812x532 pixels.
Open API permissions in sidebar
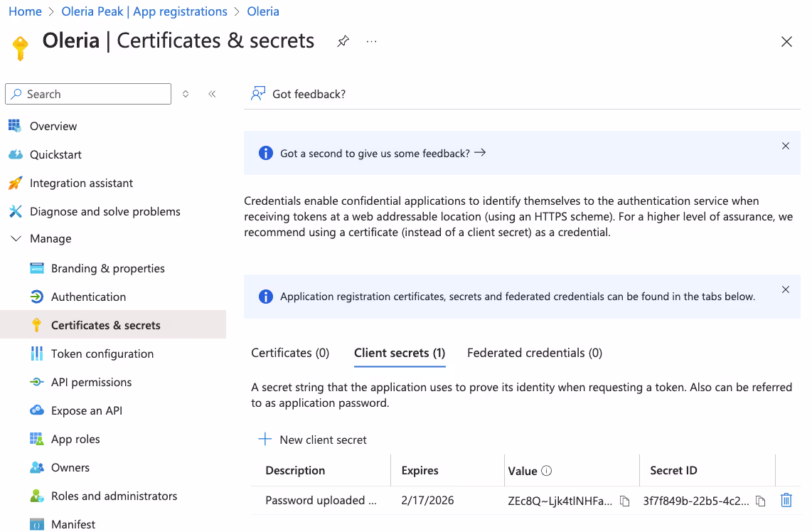point(91,383)
